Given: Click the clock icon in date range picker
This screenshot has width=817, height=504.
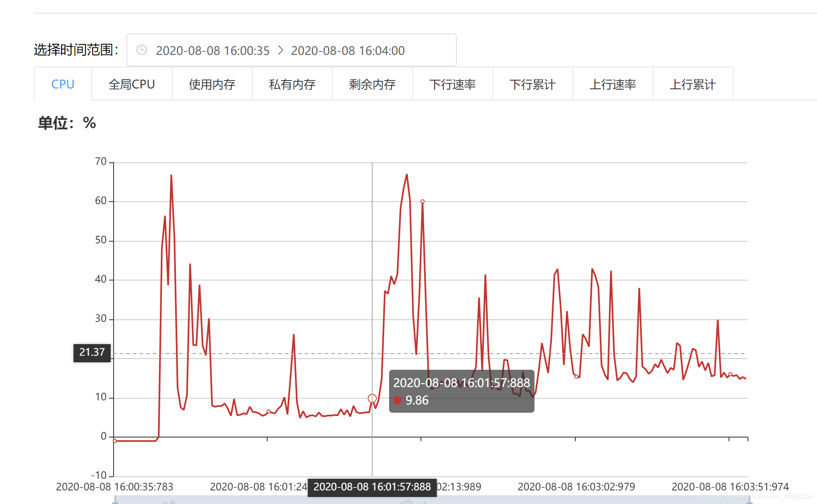Looking at the screenshot, I should pyautogui.click(x=142, y=50).
